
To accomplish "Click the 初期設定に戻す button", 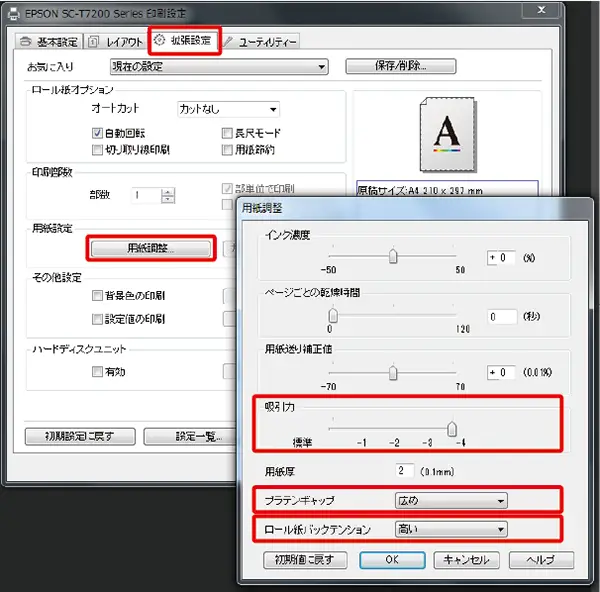I will point(80,436).
